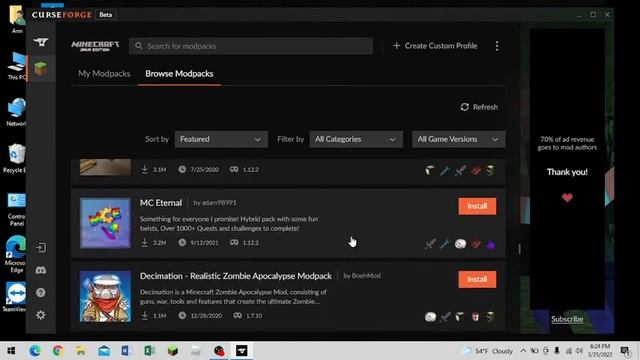Open File Explorer from the taskbar
Image resolution: width=640 pixels, height=360 pixels.
[81, 351]
